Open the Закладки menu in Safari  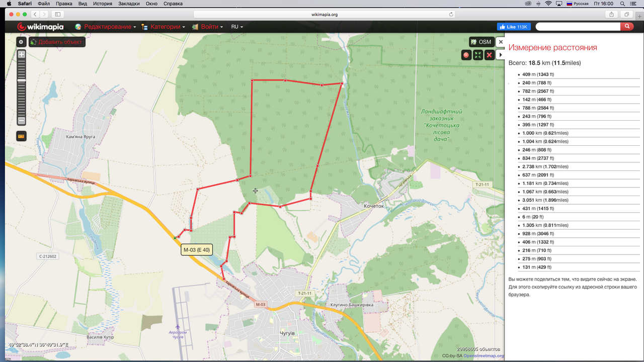129,3
